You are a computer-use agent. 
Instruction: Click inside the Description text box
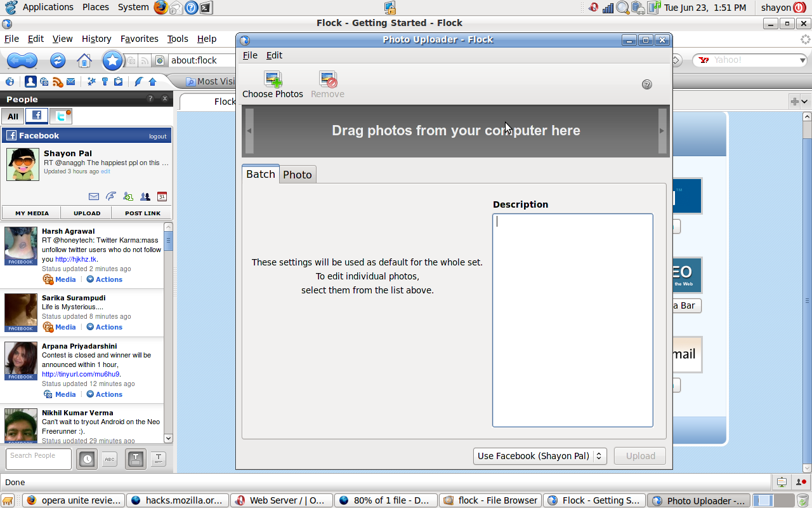click(x=572, y=320)
